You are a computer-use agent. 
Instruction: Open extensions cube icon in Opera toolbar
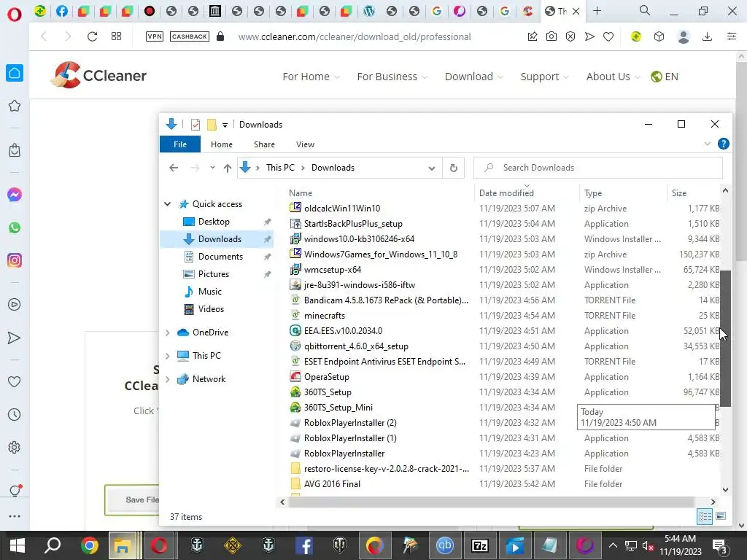click(659, 36)
